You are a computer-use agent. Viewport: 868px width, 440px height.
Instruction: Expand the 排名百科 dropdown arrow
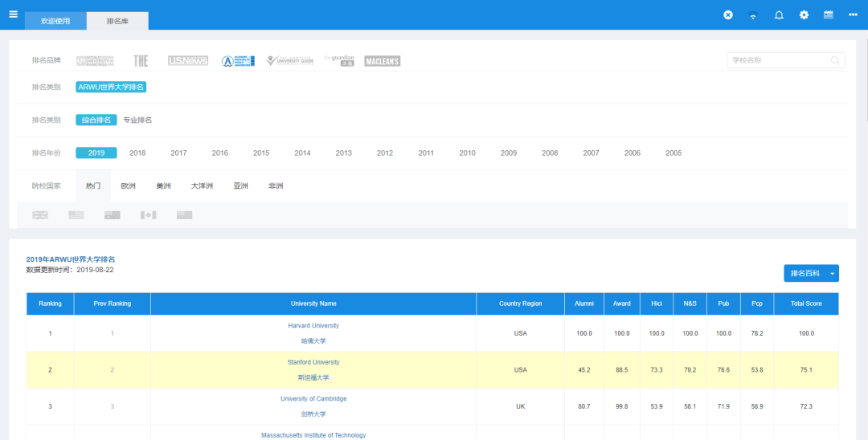click(833, 274)
